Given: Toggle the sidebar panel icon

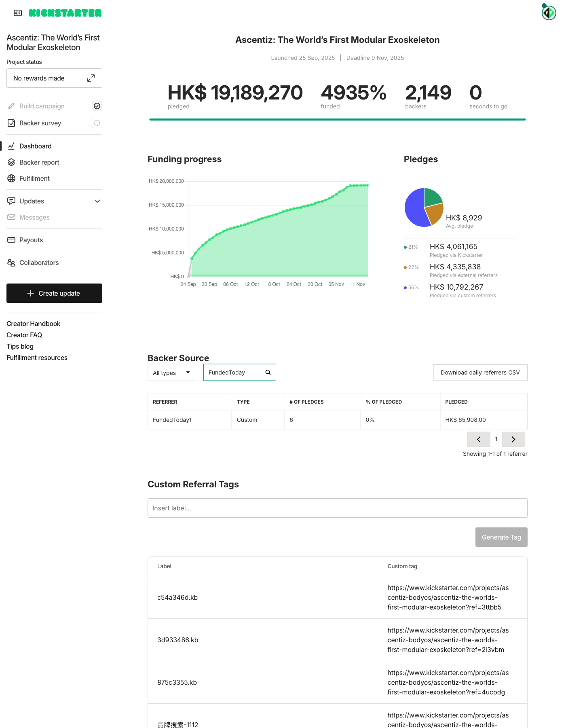Looking at the screenshot, I should coord(18,13).
